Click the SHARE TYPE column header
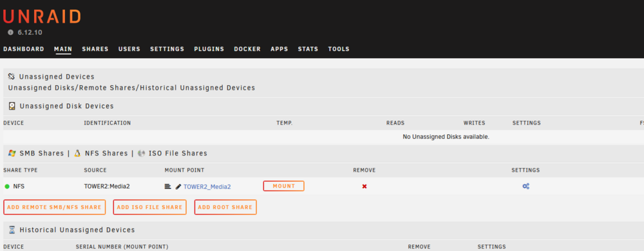Screen dimensions: 644x251 [21, 170]
